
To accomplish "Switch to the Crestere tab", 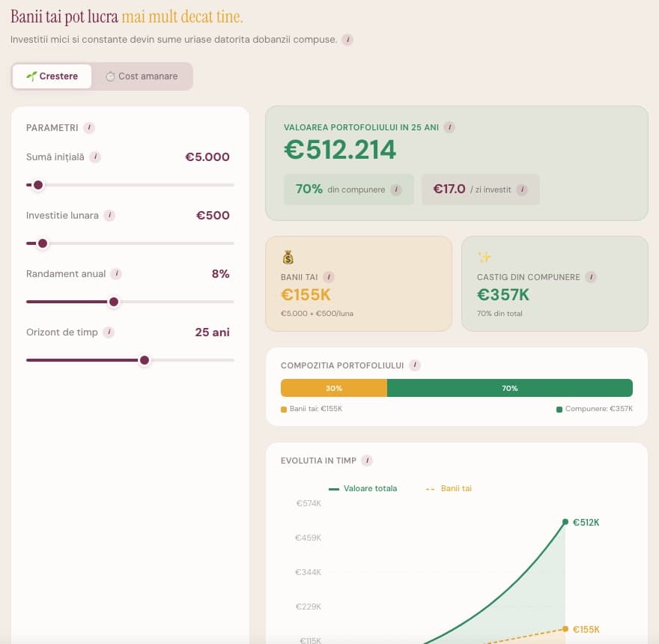I will [52, 76].
